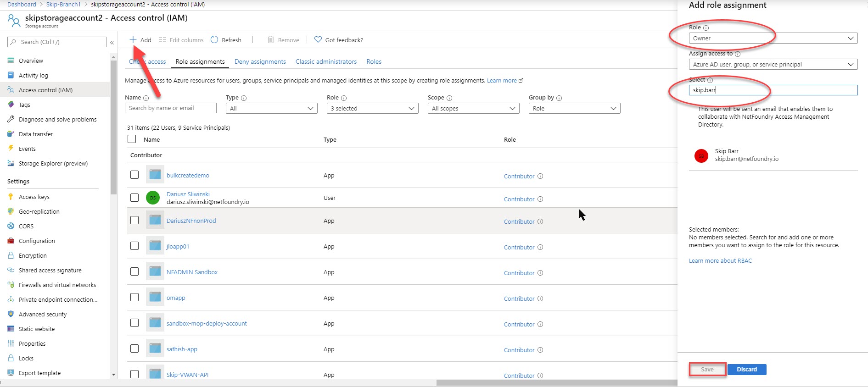Click the Search by name or email field
The height and width of the screenshot is (387, 868).
pyautogui.click(x=171, y=108)
